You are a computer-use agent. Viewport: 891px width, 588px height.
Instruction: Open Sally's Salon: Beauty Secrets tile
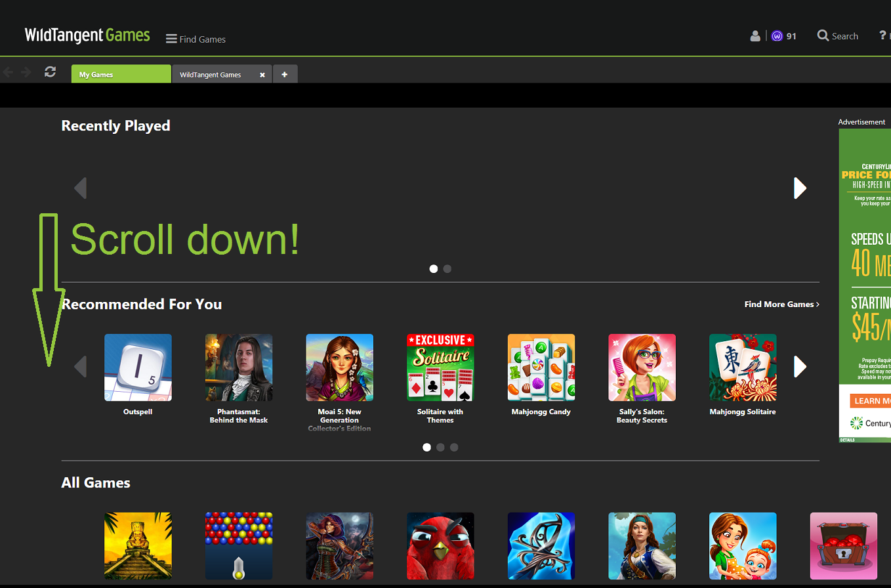[x=642, y=367]
